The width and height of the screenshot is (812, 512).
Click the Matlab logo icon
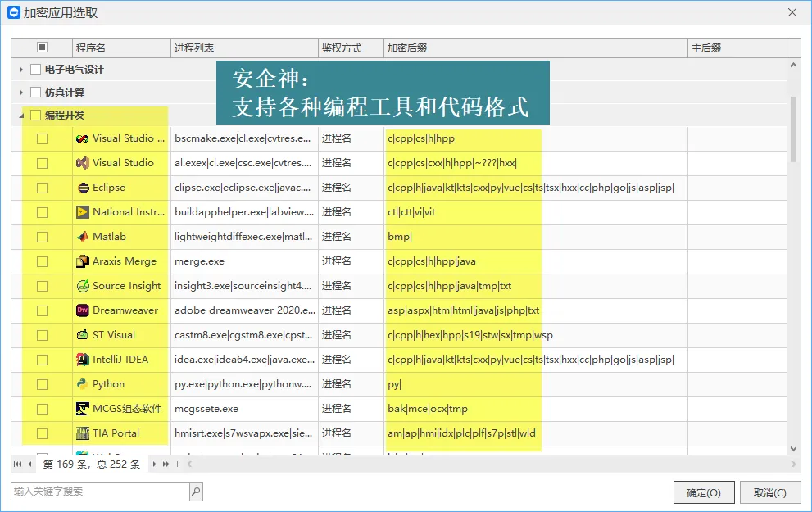coord(83,237)
